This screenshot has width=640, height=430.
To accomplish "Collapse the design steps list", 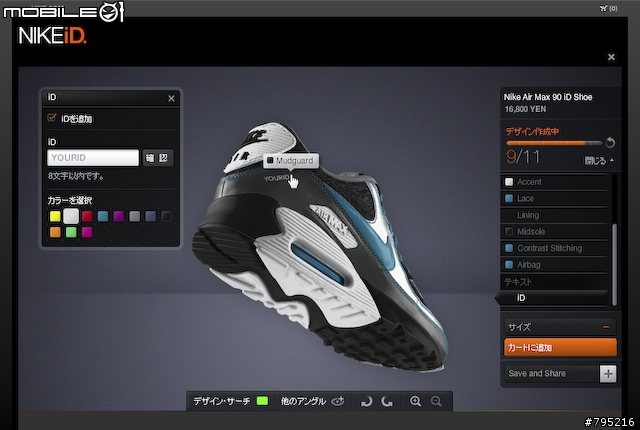I will pyautogui.click(x=599, y=161).
